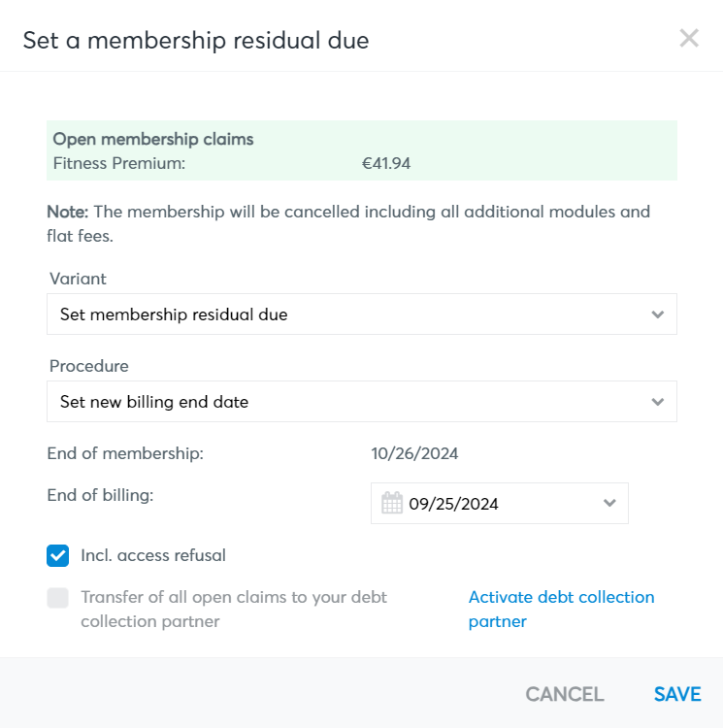Image resolution: width=723 pixels, height=728 pixels.
Task: Click the Fitness Premium amount €41.94
Action: (386, 163)
